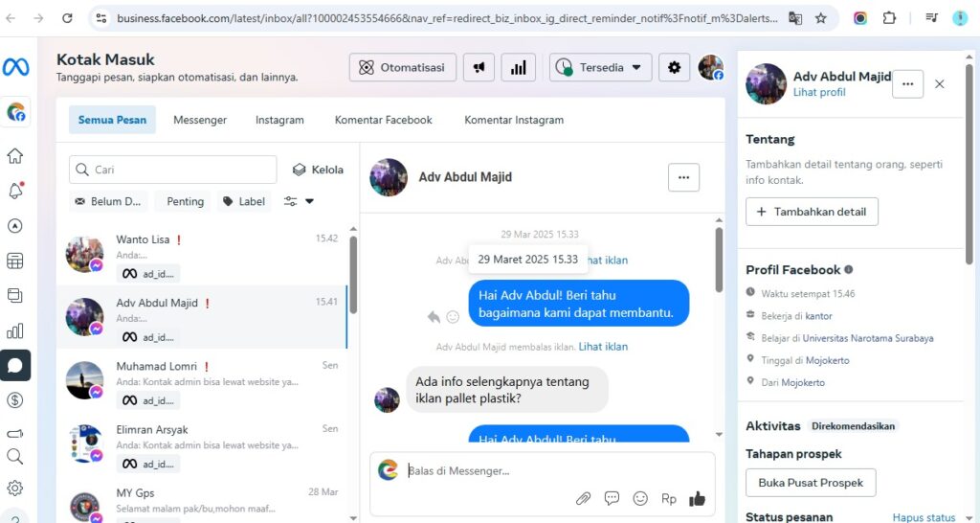Click the saved replies speech bubble icon
This screenshot has height=523, width=980.
[612, 498]
